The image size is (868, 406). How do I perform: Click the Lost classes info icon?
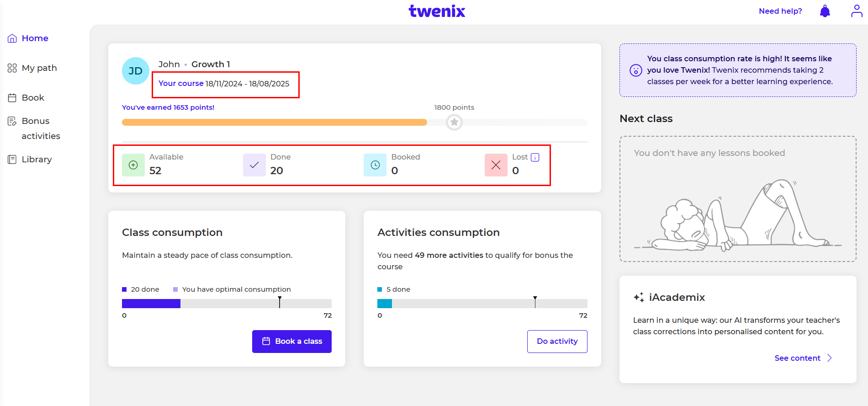535,157
